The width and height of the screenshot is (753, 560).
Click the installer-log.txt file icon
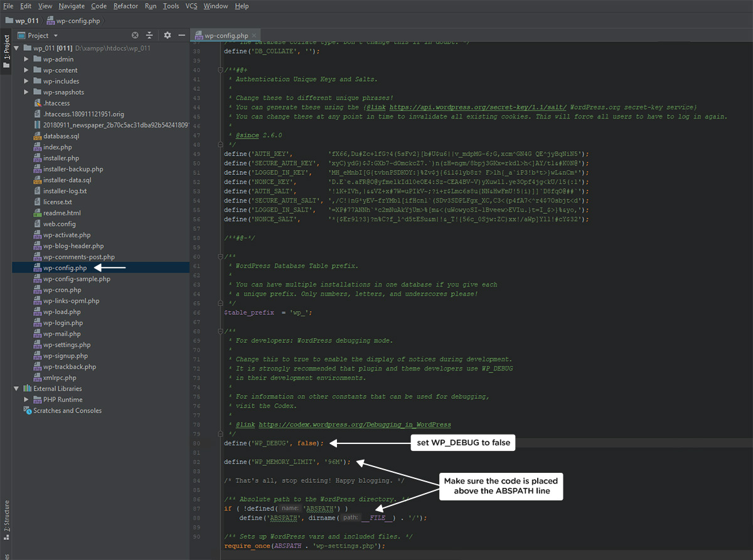click(37, 191)
